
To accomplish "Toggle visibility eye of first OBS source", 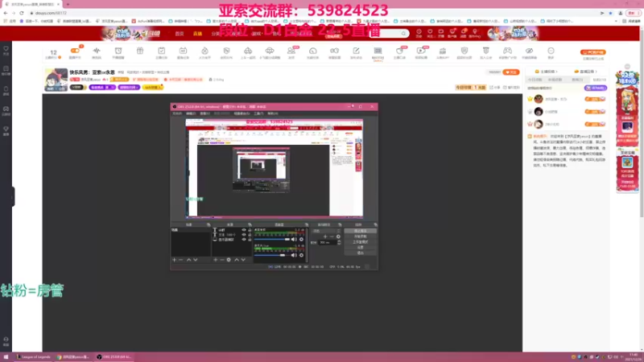I will tap(244, 230).
